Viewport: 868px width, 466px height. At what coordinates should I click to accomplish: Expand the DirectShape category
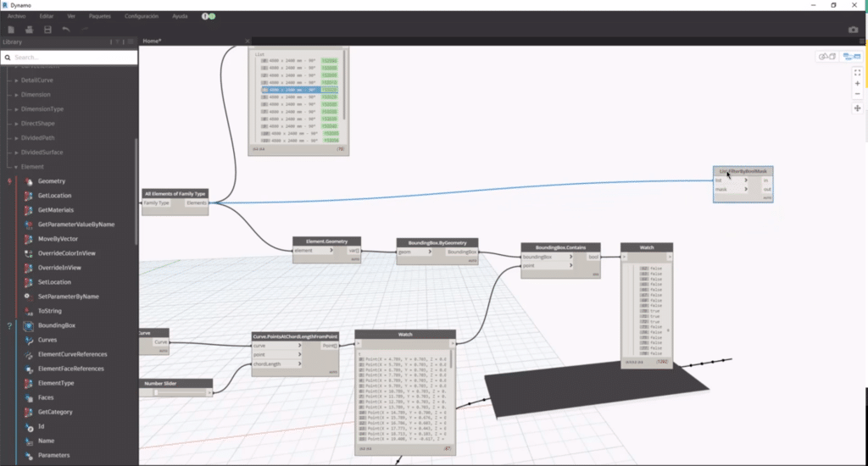(x=17, y=124)
